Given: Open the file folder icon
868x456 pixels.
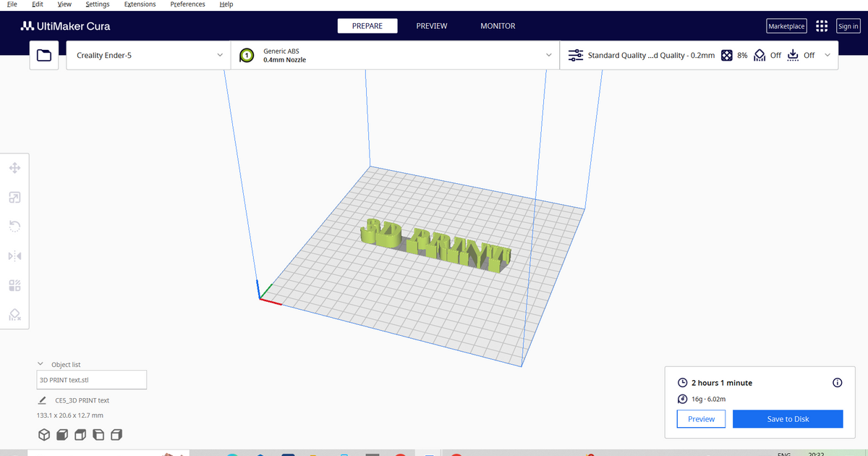Looking at the screenshot, I should point(44,55).
